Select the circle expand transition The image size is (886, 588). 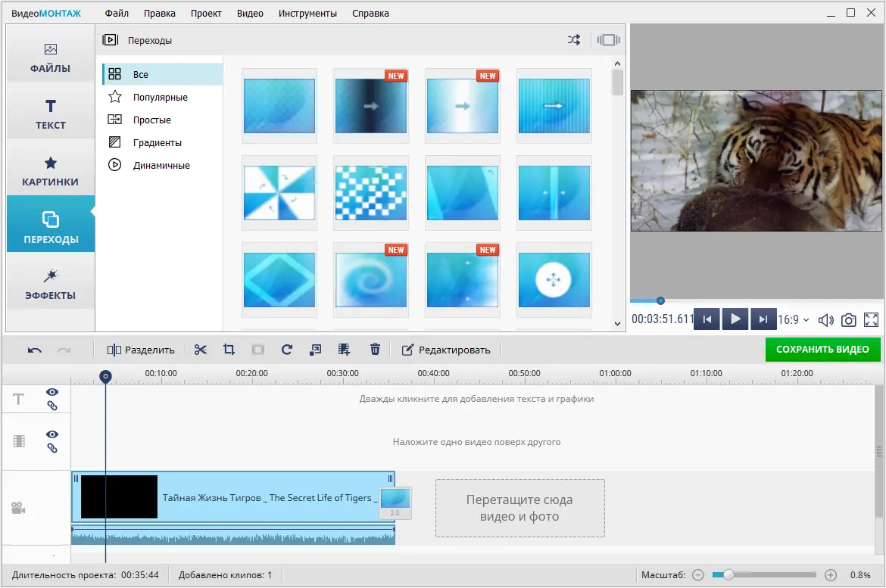(x=554, y=279)
